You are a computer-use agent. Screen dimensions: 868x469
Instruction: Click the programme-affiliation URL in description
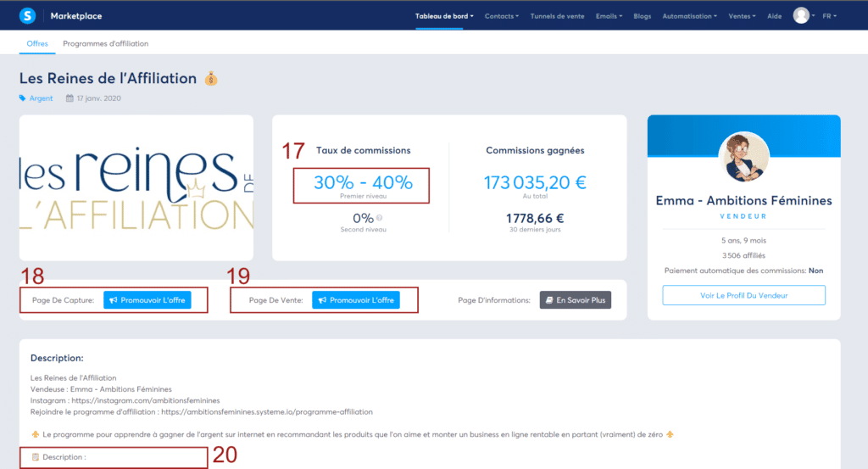click(267, 412)
